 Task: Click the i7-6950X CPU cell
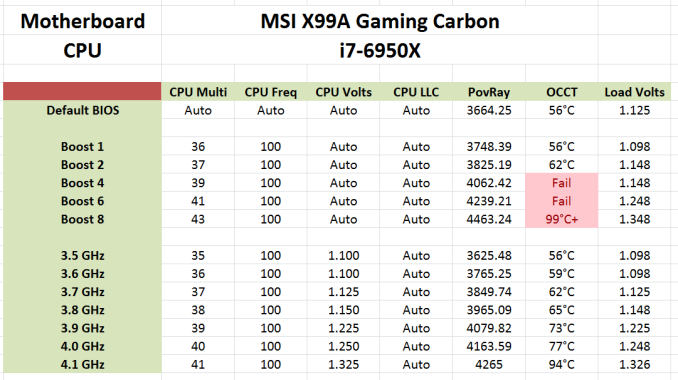coord(380,50)
